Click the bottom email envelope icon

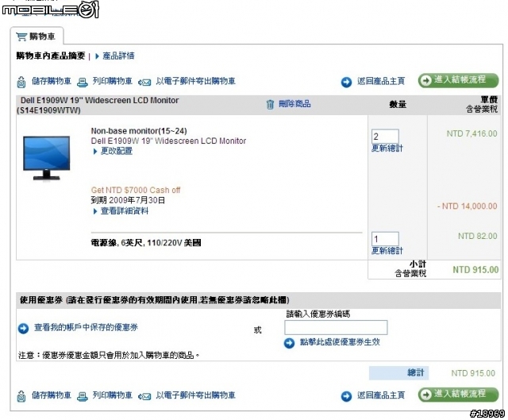click(144, 397)
